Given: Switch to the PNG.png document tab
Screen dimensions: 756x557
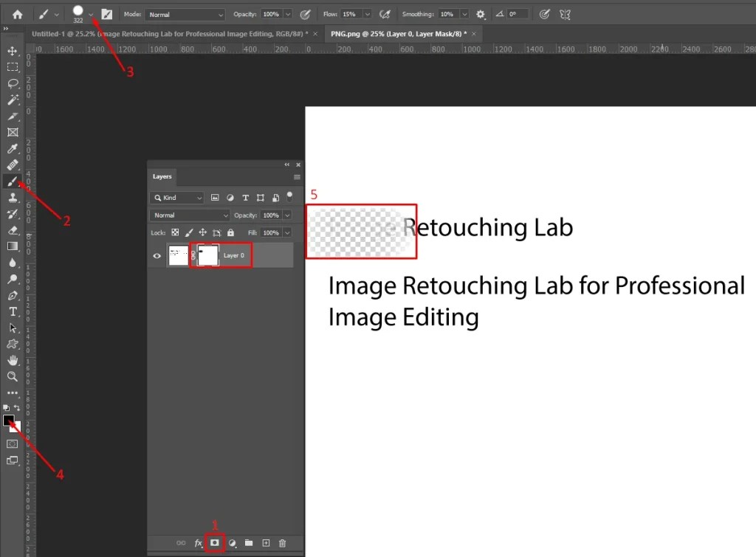Looking at the screenshot, I should pyautogui.click(x=399, y=33).
